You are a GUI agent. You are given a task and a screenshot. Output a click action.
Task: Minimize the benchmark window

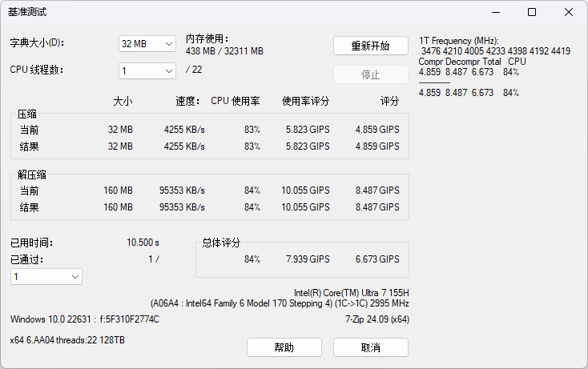(x=495, y=12)
